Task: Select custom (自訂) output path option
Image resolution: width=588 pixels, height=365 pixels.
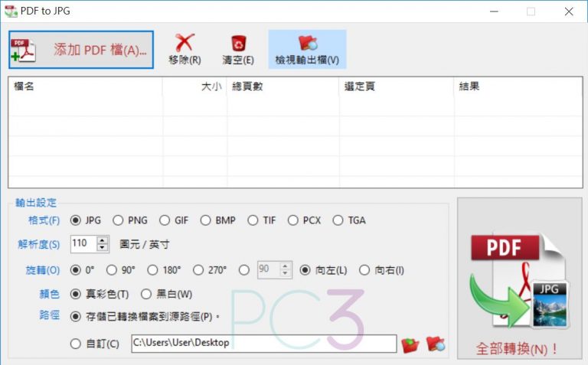Action: (76, 344)
